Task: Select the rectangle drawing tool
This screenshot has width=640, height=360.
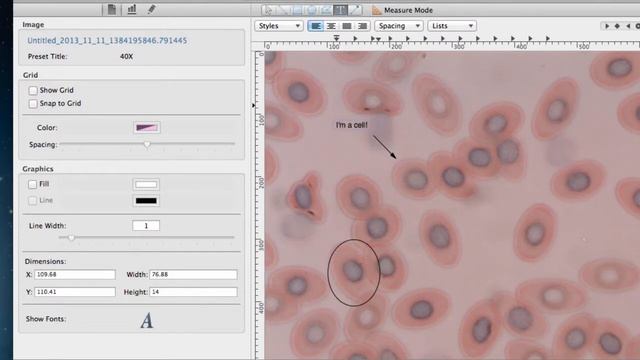Action: [x=297, y=10]
